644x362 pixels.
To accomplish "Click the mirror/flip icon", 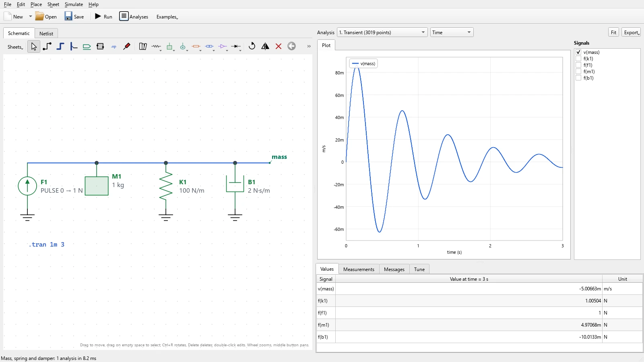I will (x=265, y=46).
